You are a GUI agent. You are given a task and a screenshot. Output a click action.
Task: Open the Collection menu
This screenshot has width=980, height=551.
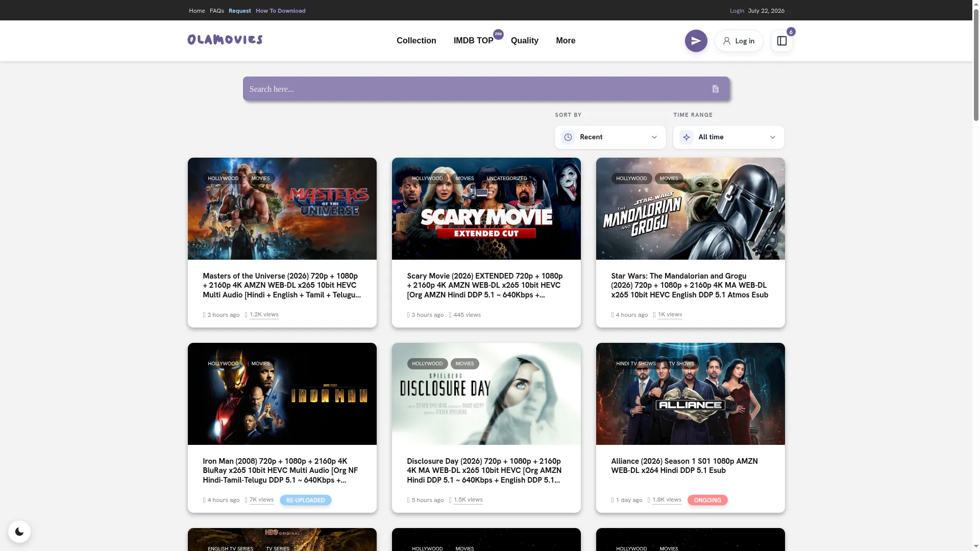[416, 41]
